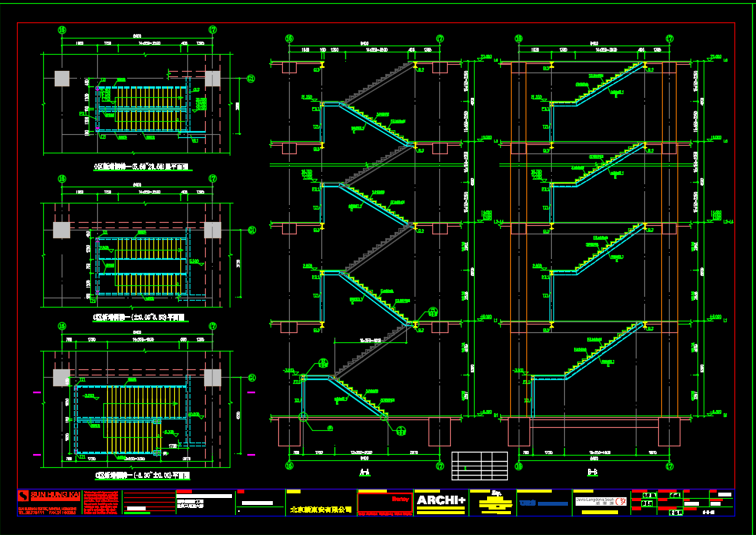Click the yellow Chinese company name in title block
This screenshot has height=535, width=756.
[x=320, y=510]
